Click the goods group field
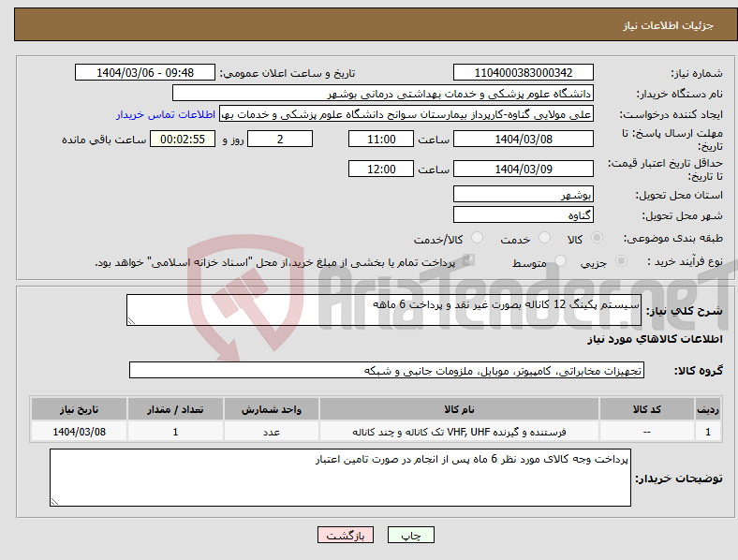The image size is (738, 560). coord(387,370)
